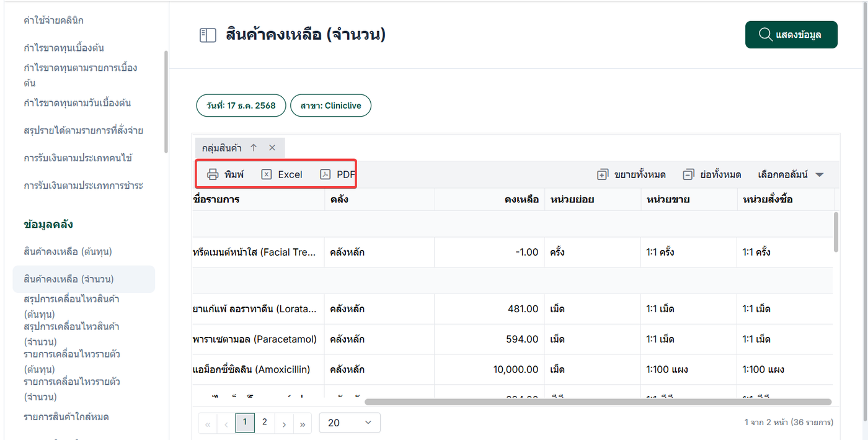The width and height of the screenshot is (868, 440).
Task: Click the first page double arrow
Action: 208,423
